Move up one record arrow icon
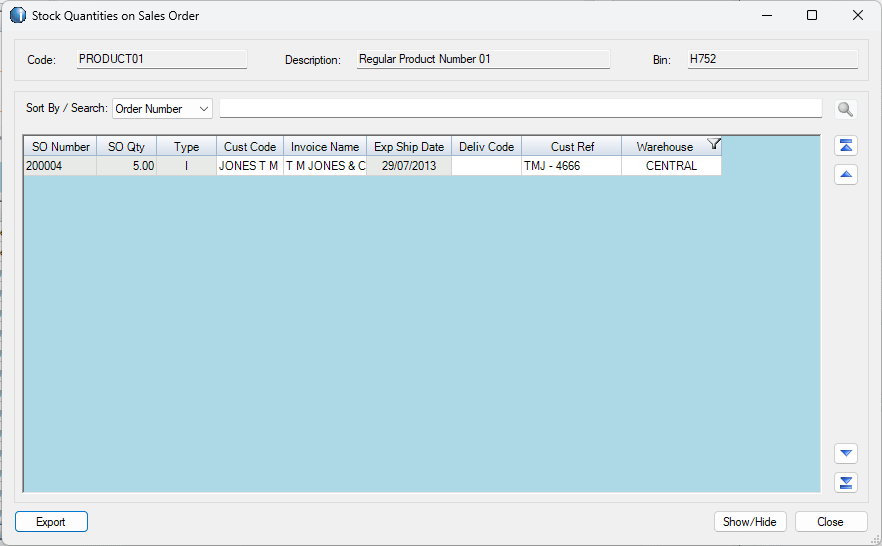Screen dimensions: 882x546 pyautogui.click(x=845, y=175)
